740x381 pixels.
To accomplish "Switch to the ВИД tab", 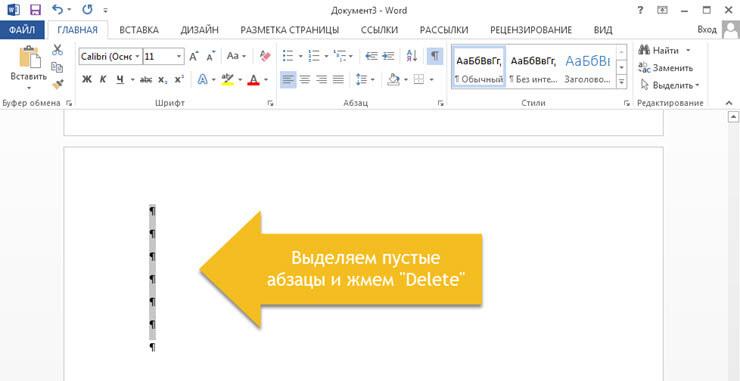I will pos(603,30).
